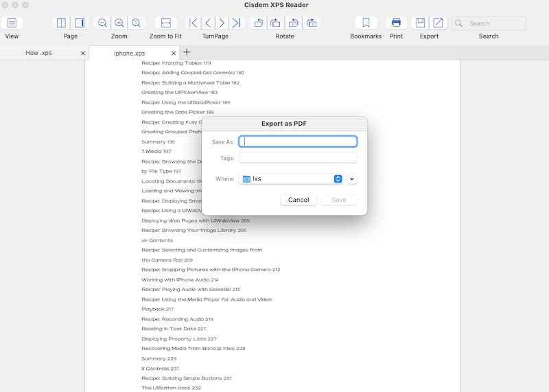
Task: Click 'Recipe: Adding Coupled Cell Controls 180'
Action: 193,73
